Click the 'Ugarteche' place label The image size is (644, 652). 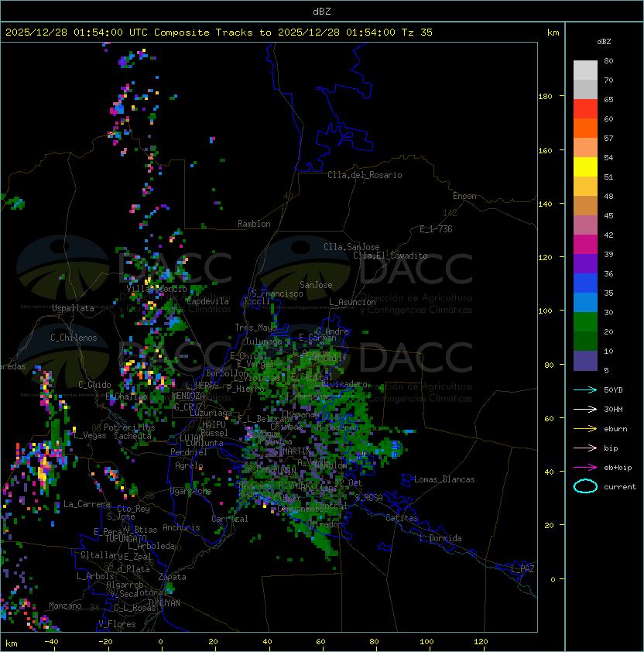190,491
